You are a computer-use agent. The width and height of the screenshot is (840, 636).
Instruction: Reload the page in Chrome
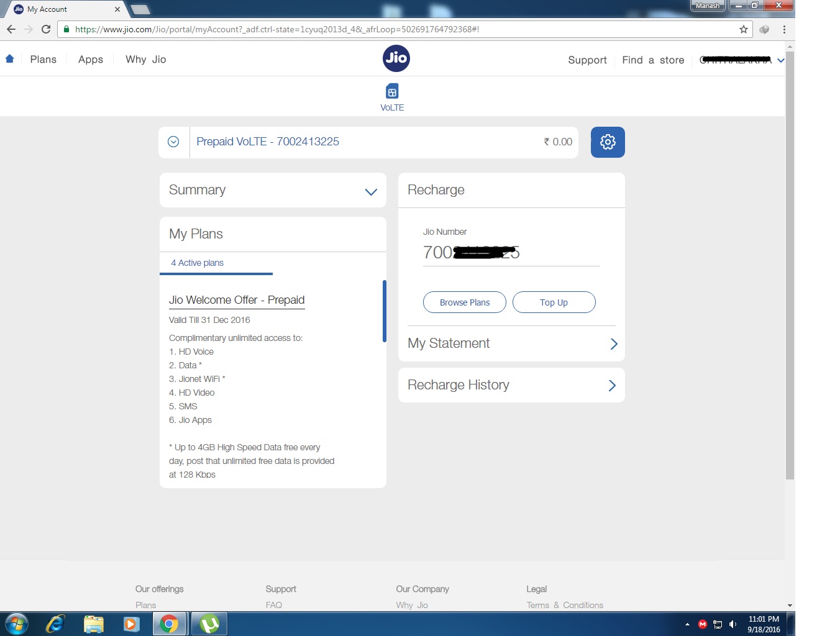[x=46, y=29]
